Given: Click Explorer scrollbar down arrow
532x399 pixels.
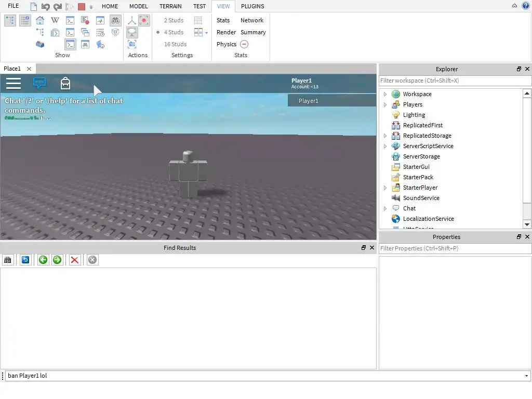Looking at the screenshot, I should tap(527, 224).
